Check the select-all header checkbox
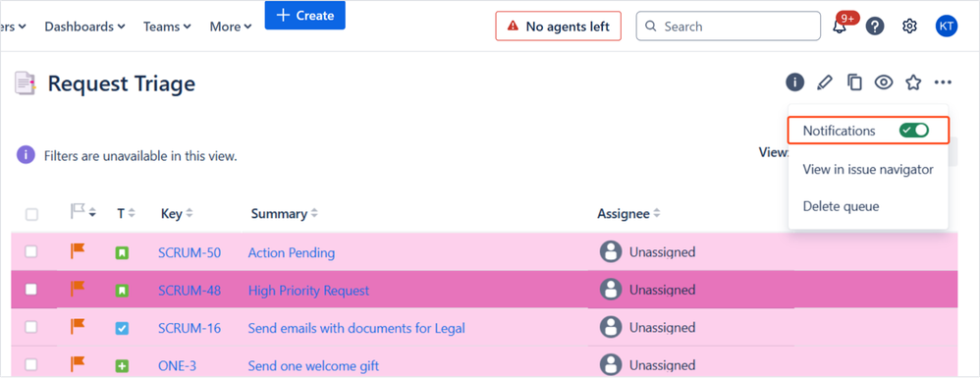The width and height of the screenshot is (980, 378). [x=31, y=214]
